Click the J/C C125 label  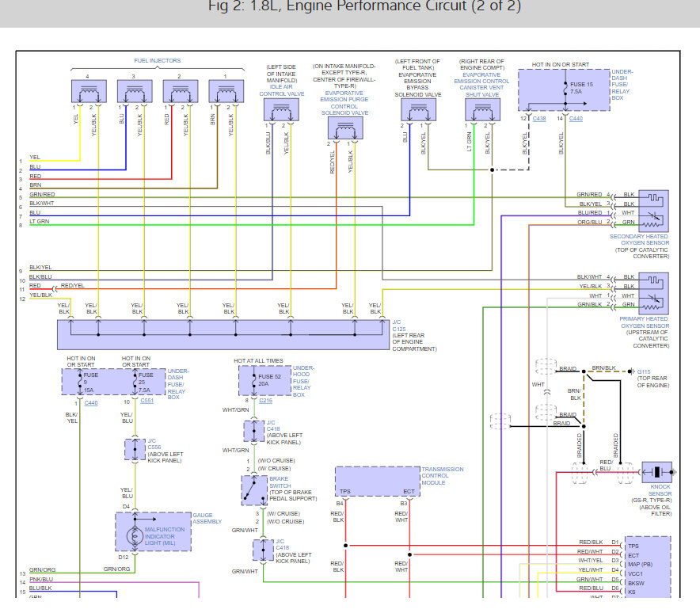click(398, 325)
